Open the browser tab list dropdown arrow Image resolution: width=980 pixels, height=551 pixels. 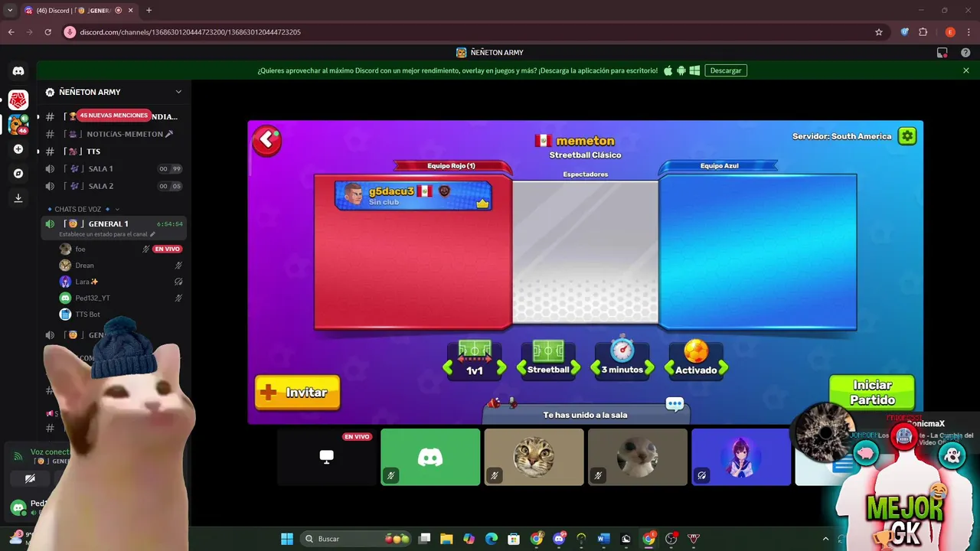[10, 10]
